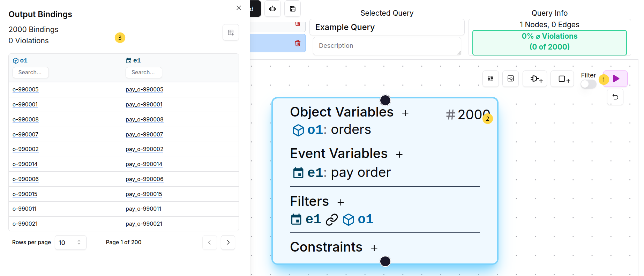Click the query Description text box
This screenshot has width=644, height=276.
[x=387, y=46]
